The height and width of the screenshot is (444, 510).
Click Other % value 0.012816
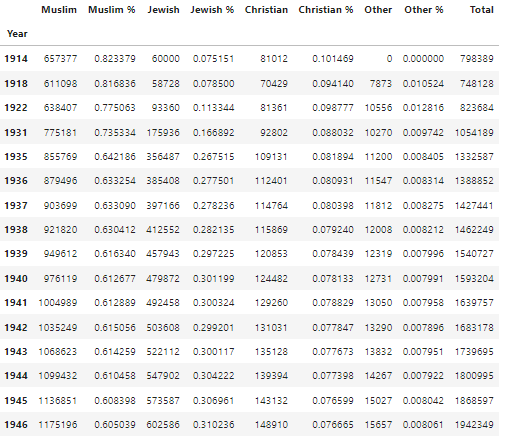click(423, 108)
